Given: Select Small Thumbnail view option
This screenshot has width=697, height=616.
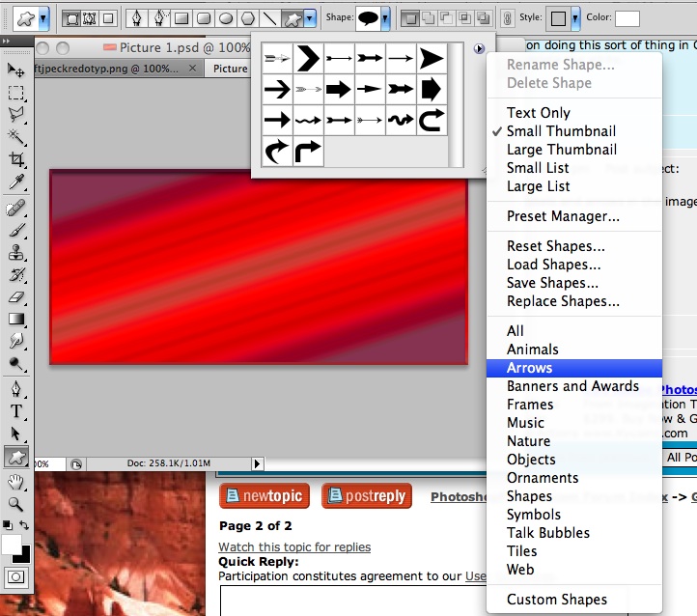Looking at the screenshot, I should coord(561,131).
